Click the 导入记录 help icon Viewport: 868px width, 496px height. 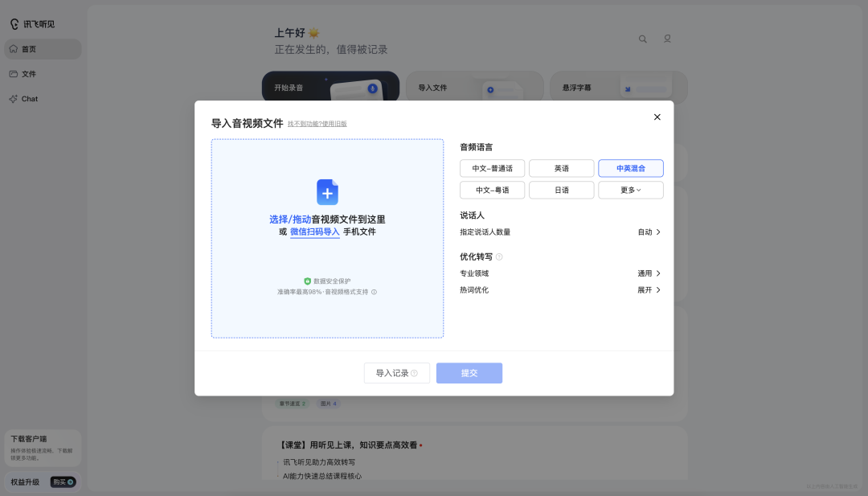[414, 373]
